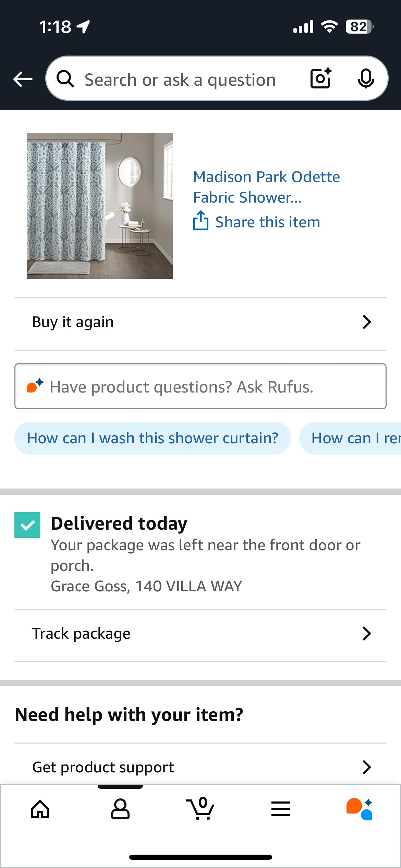This screenshot has height=868, width=401.
Task: Launch Rufus assistant from bottom bar
Action: (x=360, y=809)
